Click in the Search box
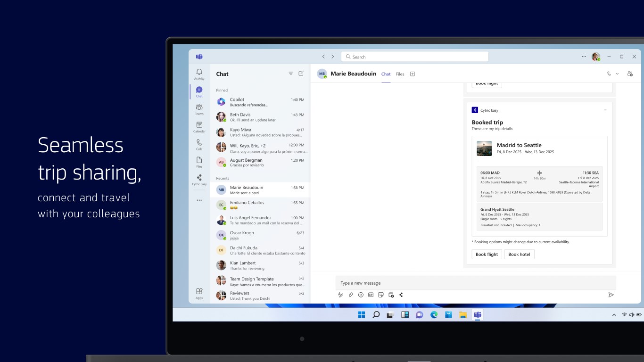 tap(415, 57)
